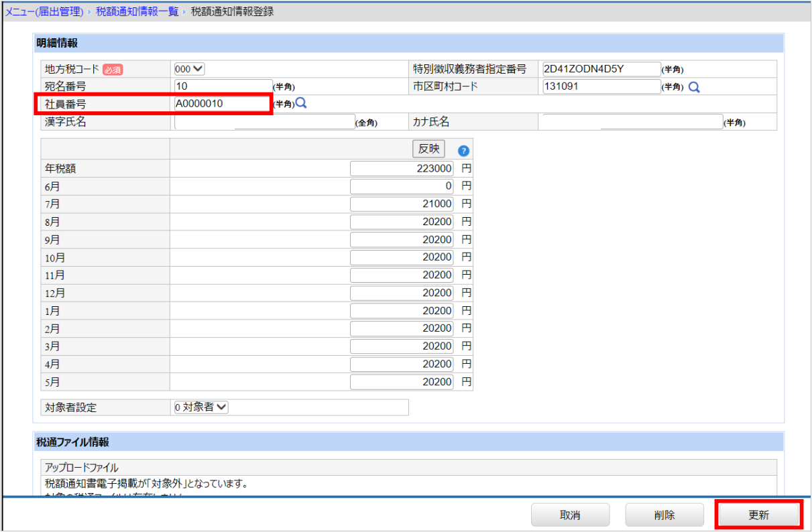Viewport: 812px width, 532px height.
Task: Select the 3月 amount field
Action: click(x=402, y=346)
